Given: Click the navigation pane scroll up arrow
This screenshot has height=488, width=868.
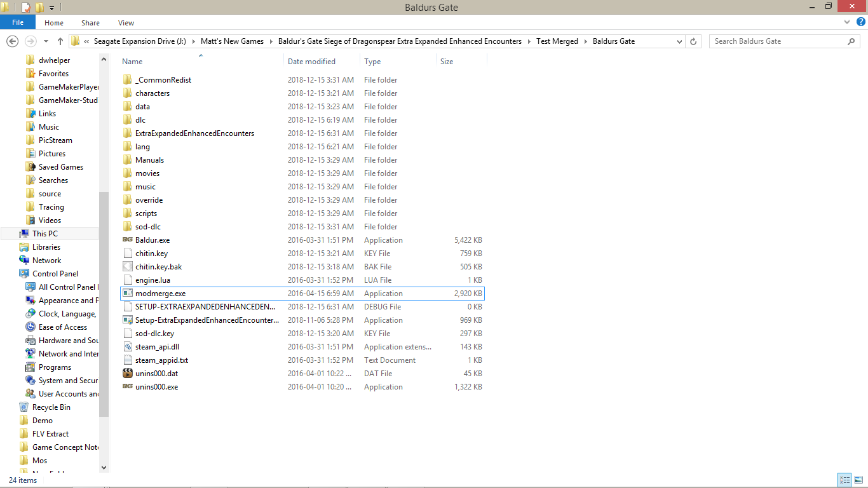Looking at the screenshot, I should (x=104, y=58).
